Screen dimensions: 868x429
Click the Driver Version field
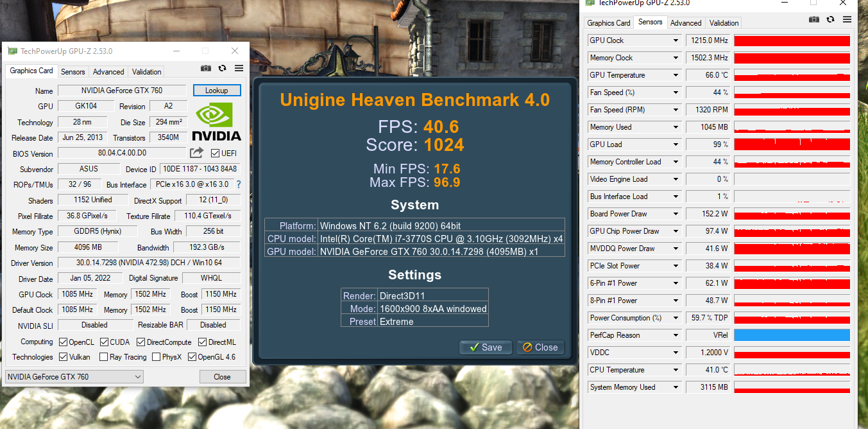[x=149, y=263]
